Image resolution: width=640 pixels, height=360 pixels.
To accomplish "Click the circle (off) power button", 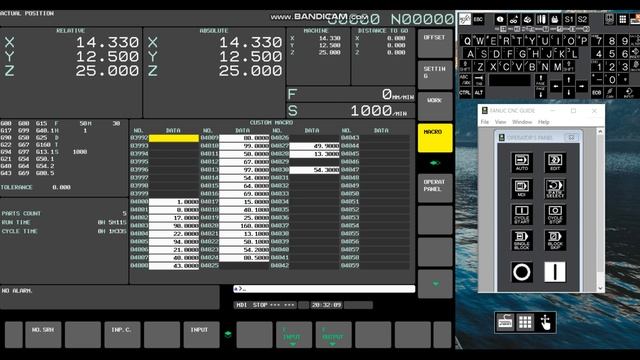I will point(522,272).
